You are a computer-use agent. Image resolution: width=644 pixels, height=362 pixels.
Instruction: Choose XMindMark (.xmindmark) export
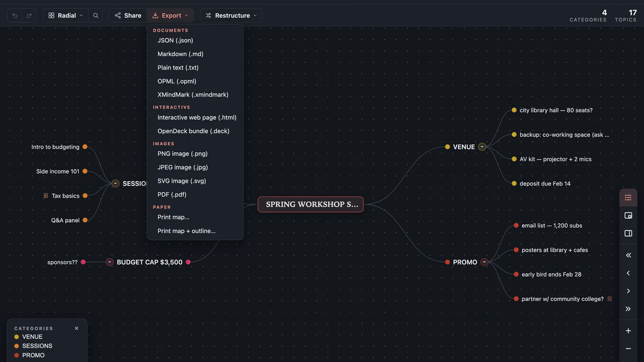point(195,95)
